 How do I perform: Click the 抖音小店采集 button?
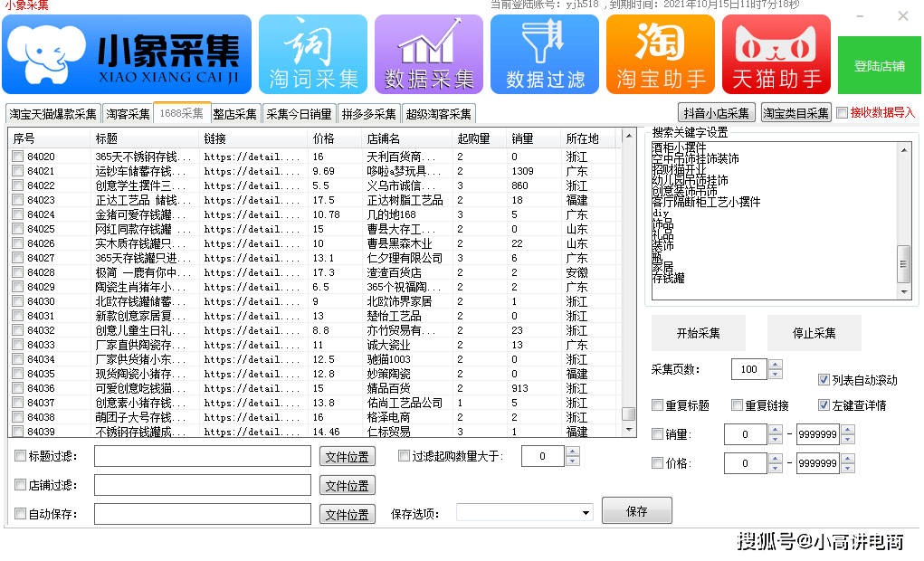(x=717, y=112)
